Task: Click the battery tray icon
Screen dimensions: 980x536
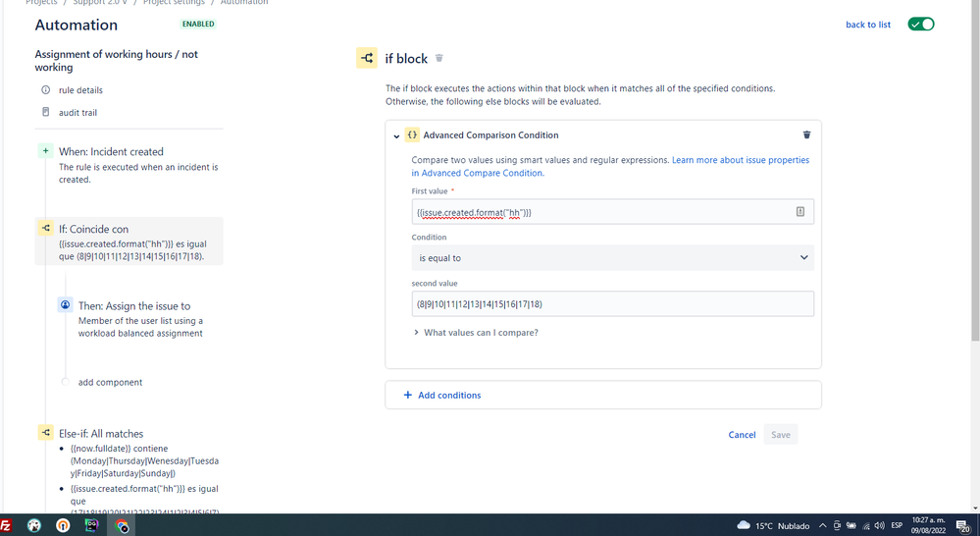Action: [851, 525]
